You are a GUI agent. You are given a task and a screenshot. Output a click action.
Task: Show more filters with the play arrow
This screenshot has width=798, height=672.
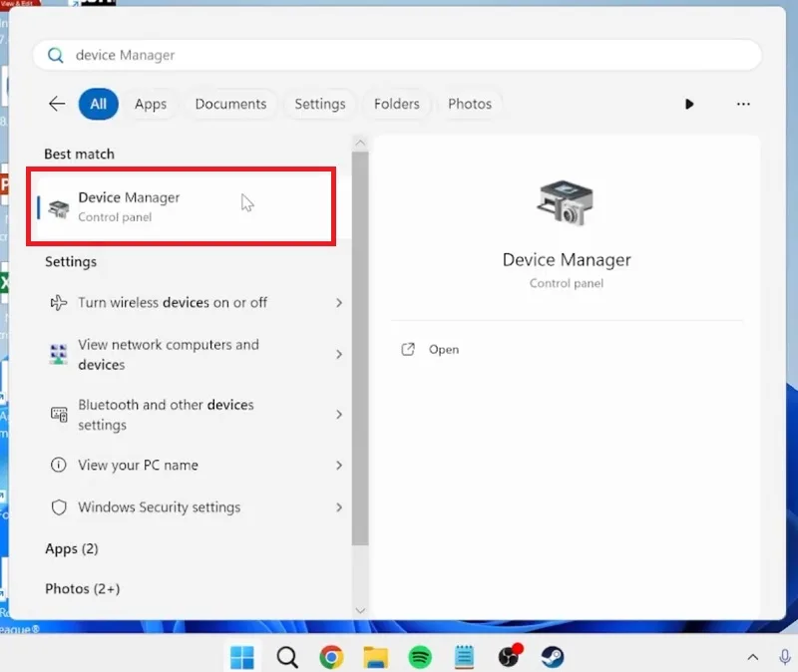689,105
